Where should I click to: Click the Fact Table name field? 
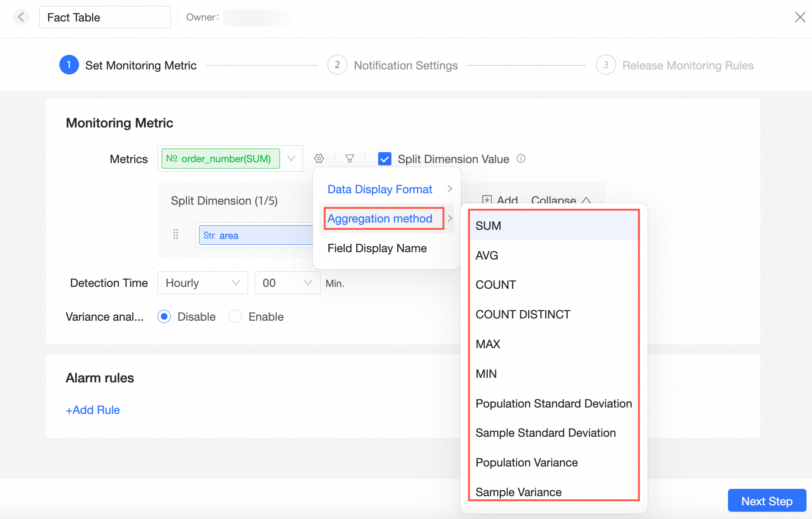[x=105, y=17]
